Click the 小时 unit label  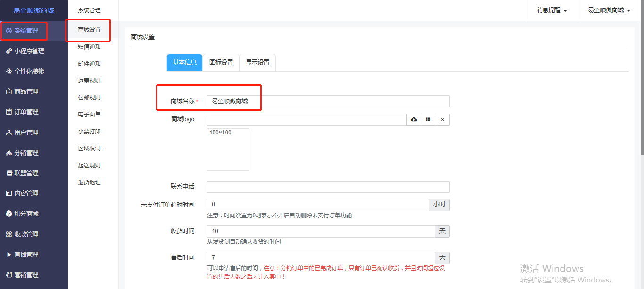coord(439,205)
